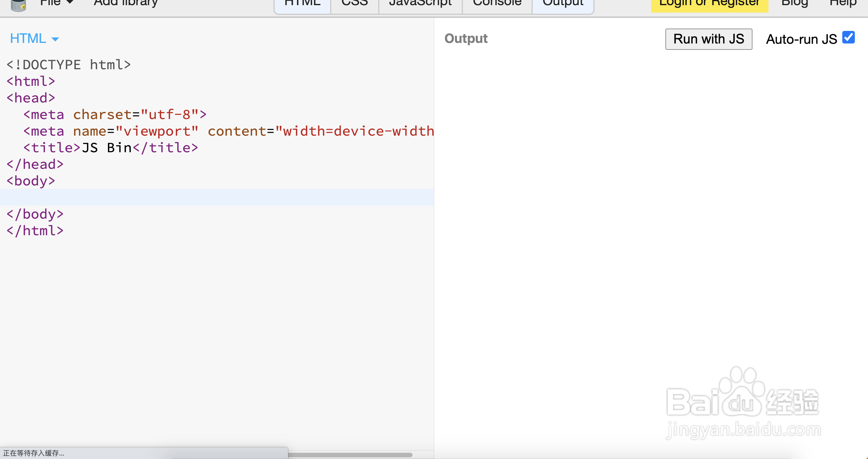The image size is (868, 459).
Task: Expand the HTML language dropdown
Action: pos(34,39)
